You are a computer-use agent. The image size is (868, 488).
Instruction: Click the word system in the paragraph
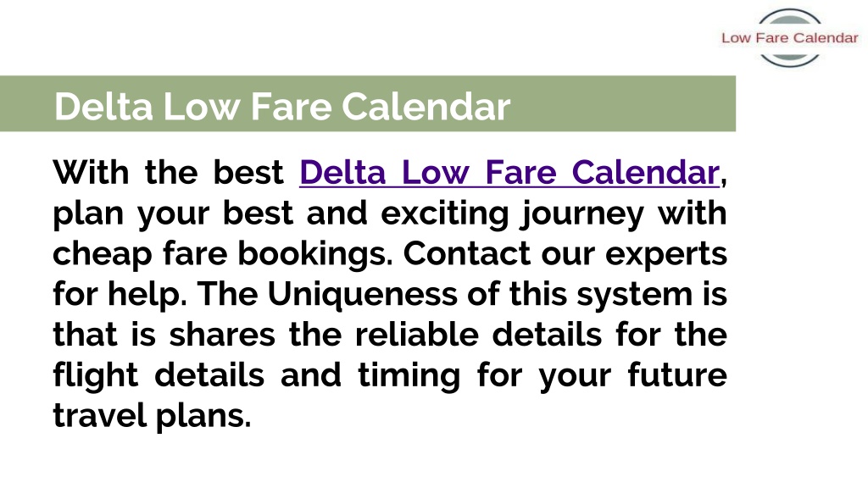click(634, 296)
